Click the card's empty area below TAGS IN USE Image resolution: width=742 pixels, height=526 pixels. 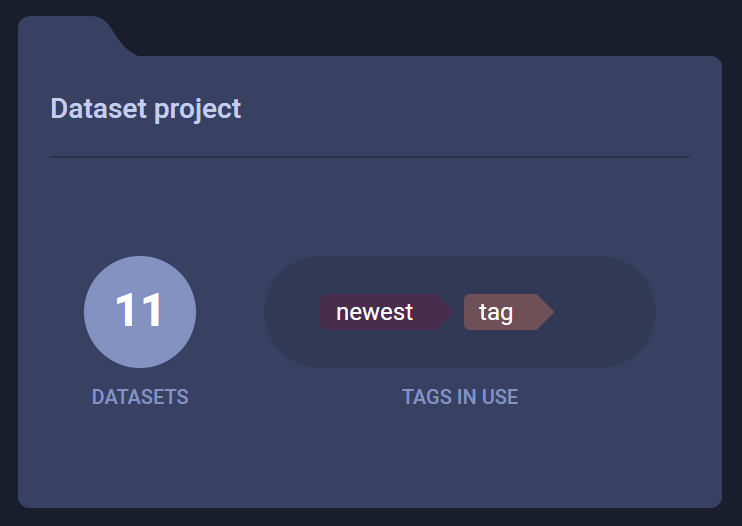coord(460,455)
